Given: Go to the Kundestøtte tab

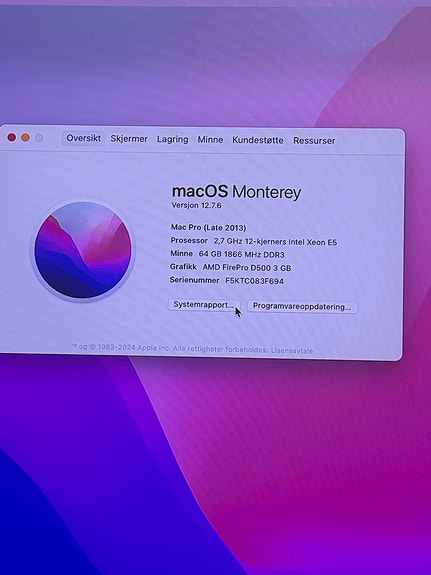Looking at the screenshot, I should coord(258,140).
